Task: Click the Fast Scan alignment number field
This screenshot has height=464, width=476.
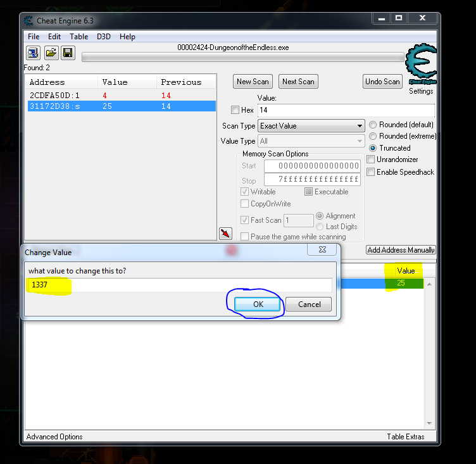Action: 298,220
